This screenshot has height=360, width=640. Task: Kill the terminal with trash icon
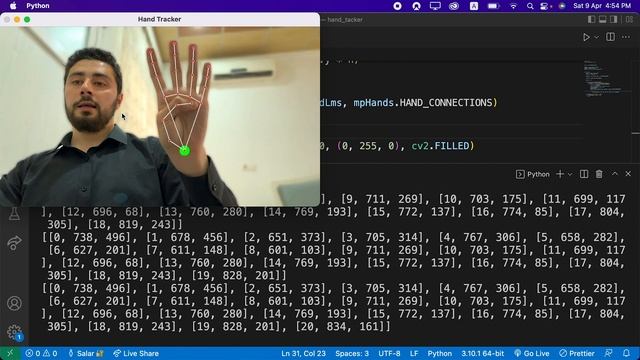[x=599, y=174]
